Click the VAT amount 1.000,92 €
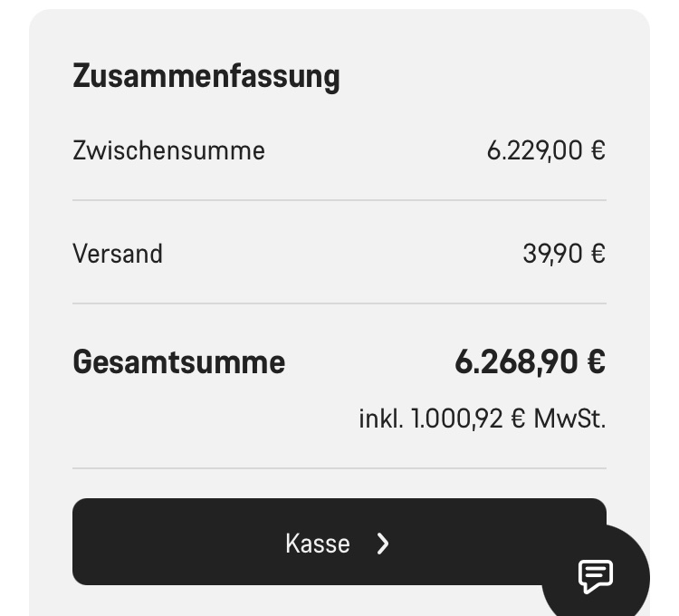This screenshot has height=616, width=679. (468, 419)
